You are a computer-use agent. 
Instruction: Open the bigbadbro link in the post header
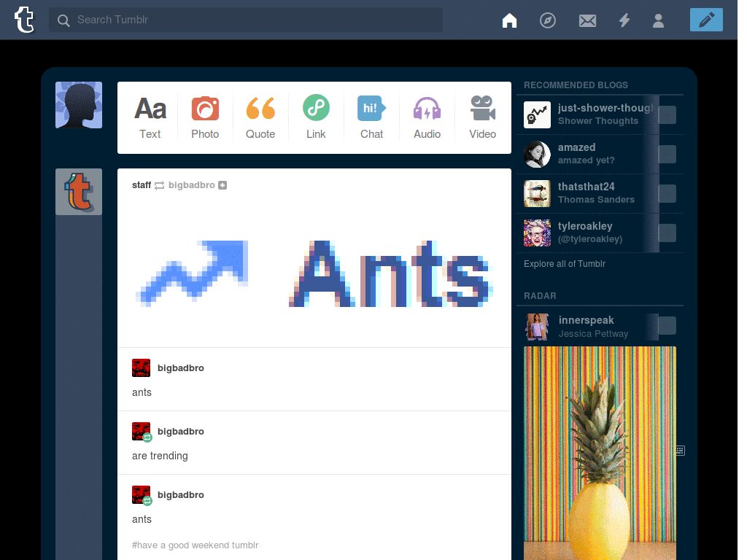[192, 185]
